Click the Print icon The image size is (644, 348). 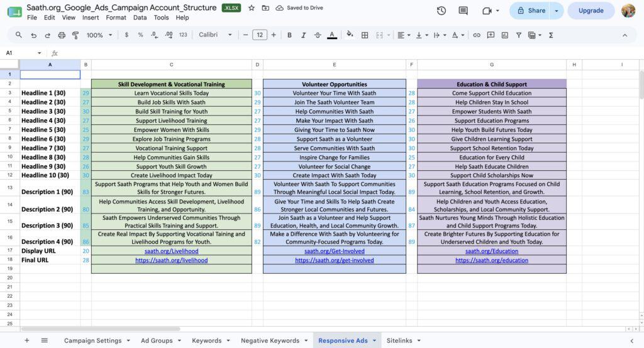point(62,35)
